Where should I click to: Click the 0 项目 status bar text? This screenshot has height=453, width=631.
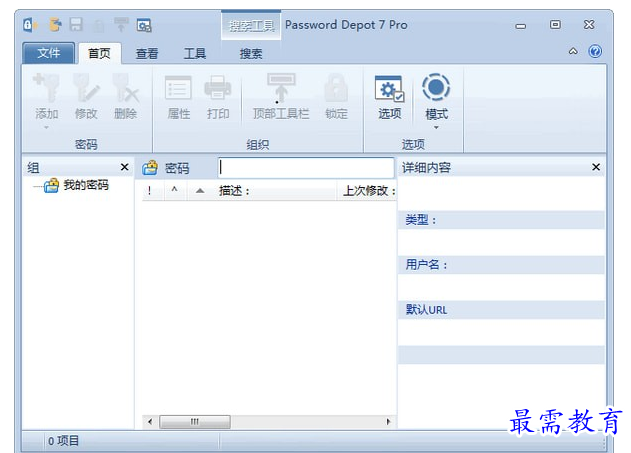pyautogui.click(x=63, y=441)
